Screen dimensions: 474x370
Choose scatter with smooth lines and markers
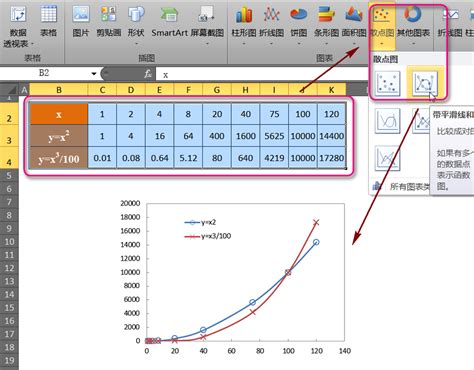click(425, 83)
